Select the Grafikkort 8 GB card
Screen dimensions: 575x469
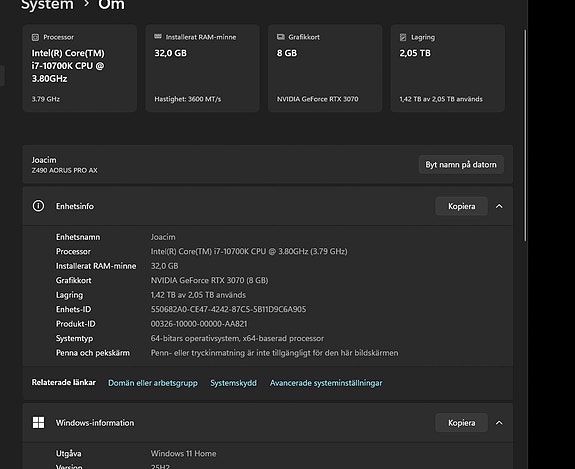coord(325,68)
